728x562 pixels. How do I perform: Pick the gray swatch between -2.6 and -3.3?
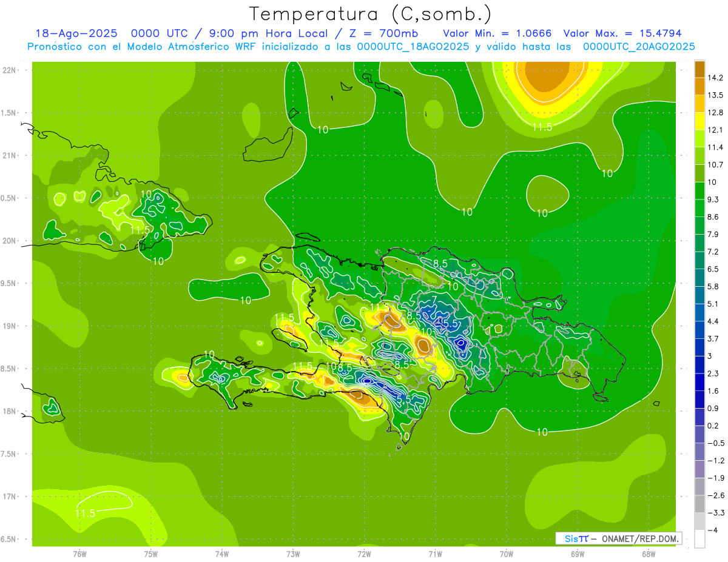point(699,504)
